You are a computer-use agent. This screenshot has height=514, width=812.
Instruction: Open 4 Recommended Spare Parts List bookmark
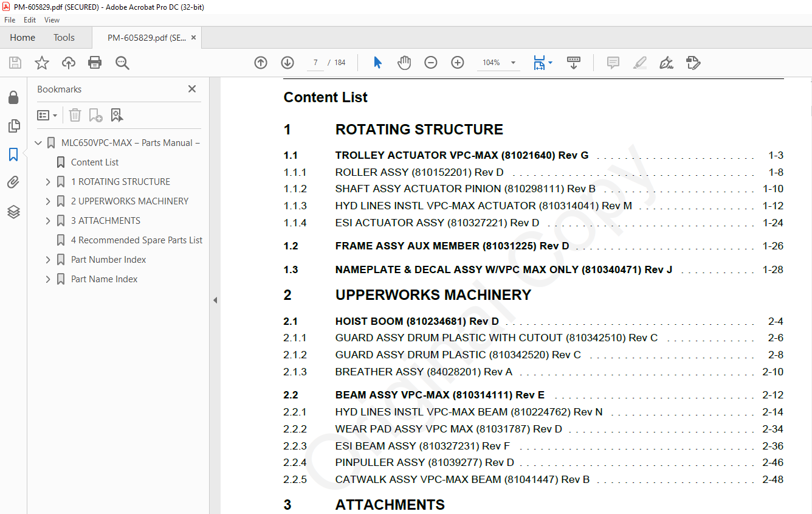pos(137,240)
